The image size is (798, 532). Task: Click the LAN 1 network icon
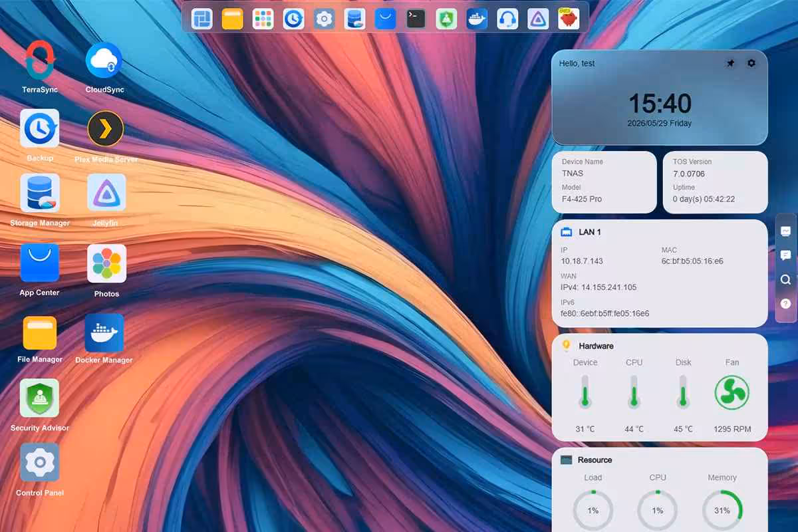click(x=567, y=232)
